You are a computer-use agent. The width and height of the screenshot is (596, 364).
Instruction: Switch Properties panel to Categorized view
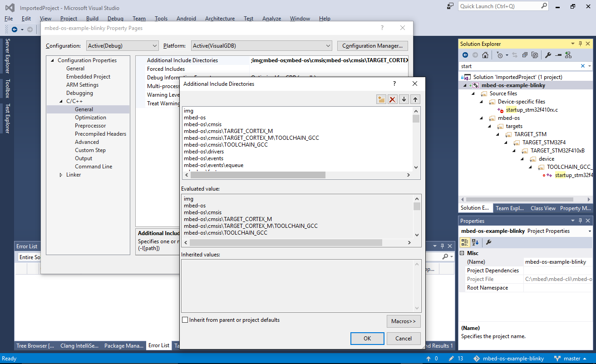coord(465,242)
